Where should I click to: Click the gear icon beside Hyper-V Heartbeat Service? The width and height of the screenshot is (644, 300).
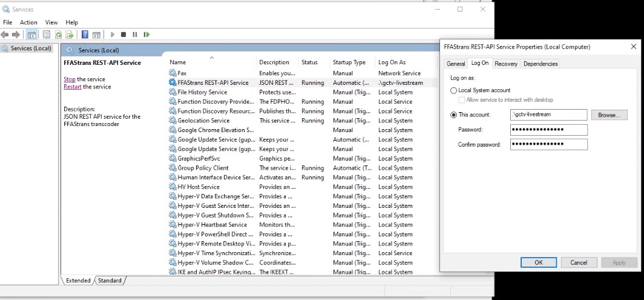coord(172,224)
